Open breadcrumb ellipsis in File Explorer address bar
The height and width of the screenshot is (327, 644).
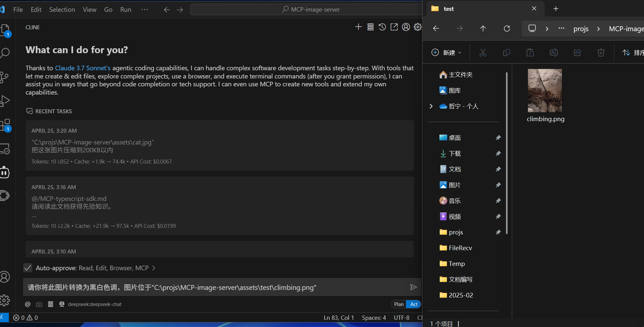[561, 29]
